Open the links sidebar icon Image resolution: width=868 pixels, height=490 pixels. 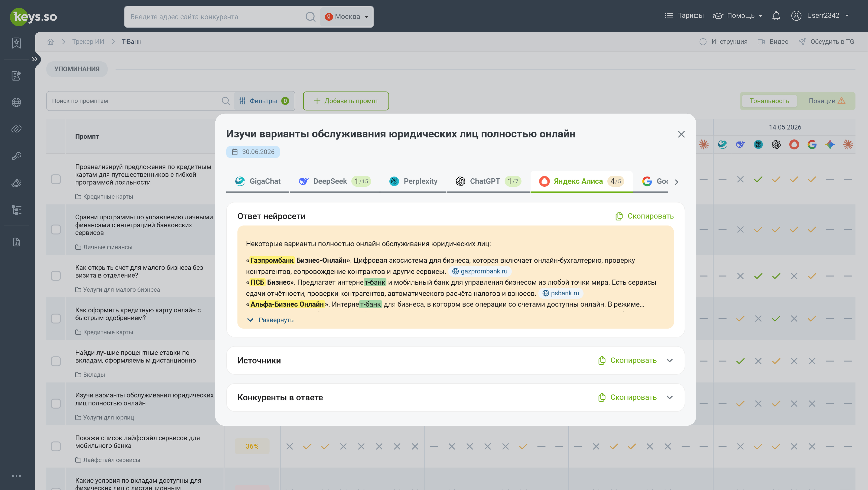[16, 129]
